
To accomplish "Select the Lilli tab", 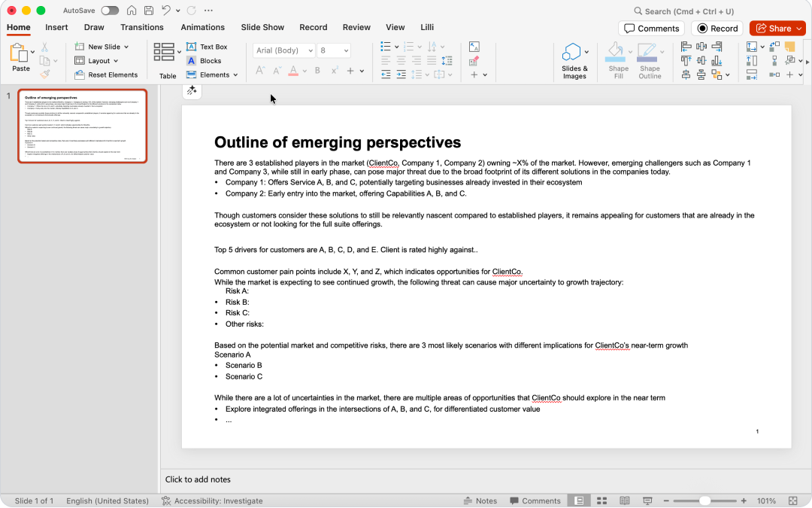I will [427, 27].
